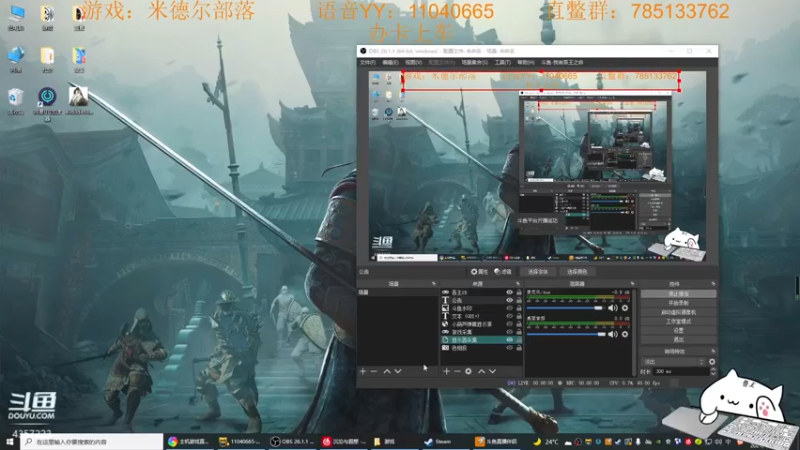Pop out the Audio Mixer dock panel
Image resolution: width=800 pixels, height=450 pixels.
[633, 284]
